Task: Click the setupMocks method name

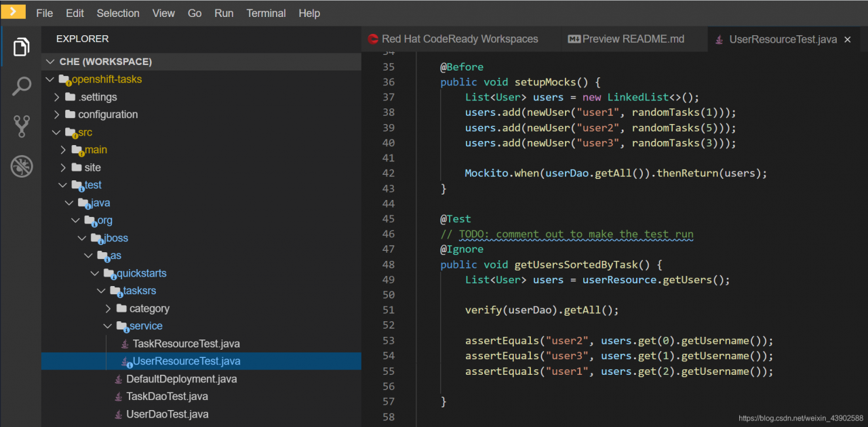Action: point(545,82)
